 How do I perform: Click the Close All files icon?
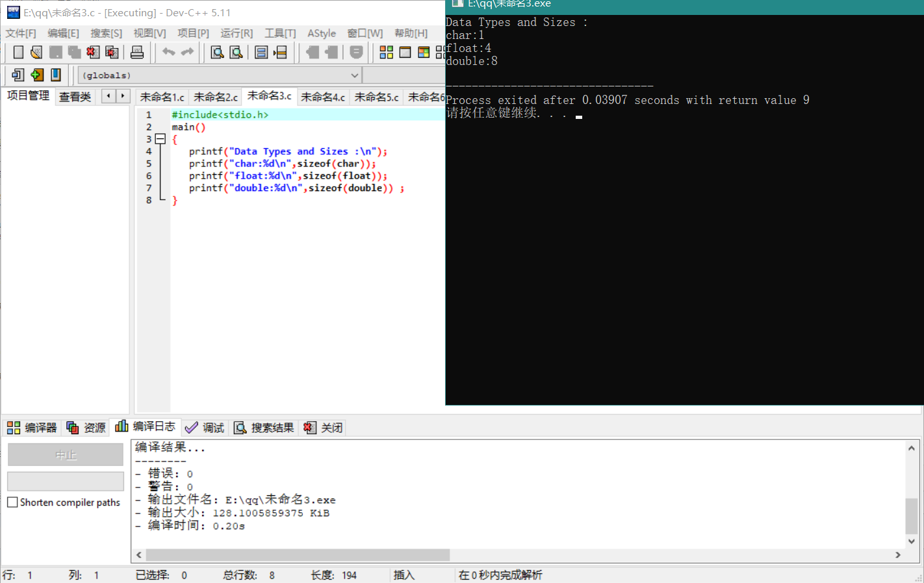[x=112, y=53]
